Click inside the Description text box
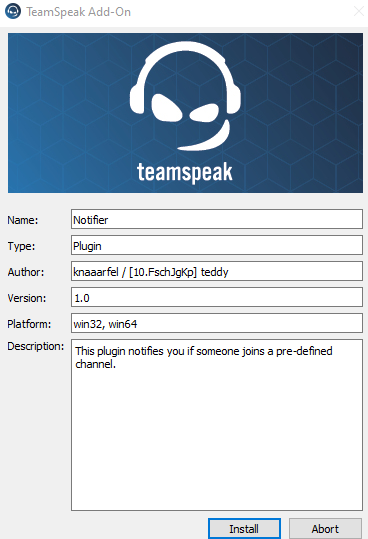 pyautogui.click(x=217, y=425)
